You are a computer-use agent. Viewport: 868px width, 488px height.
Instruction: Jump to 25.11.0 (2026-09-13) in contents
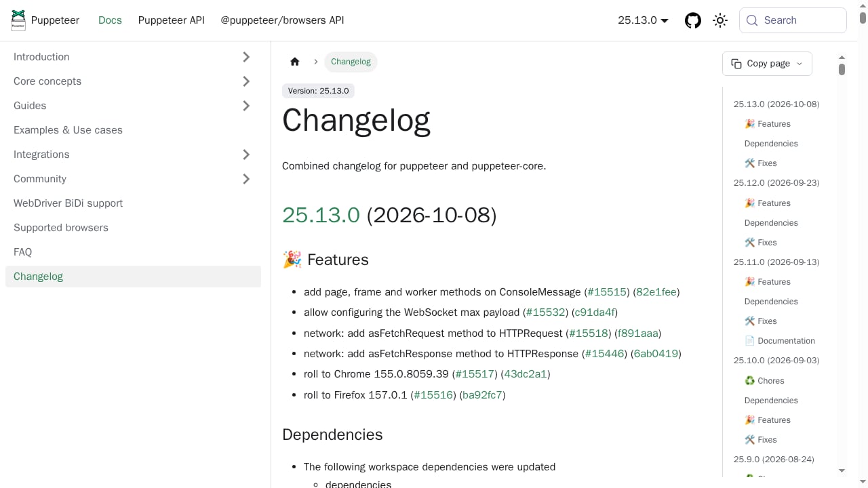[776, 262]
